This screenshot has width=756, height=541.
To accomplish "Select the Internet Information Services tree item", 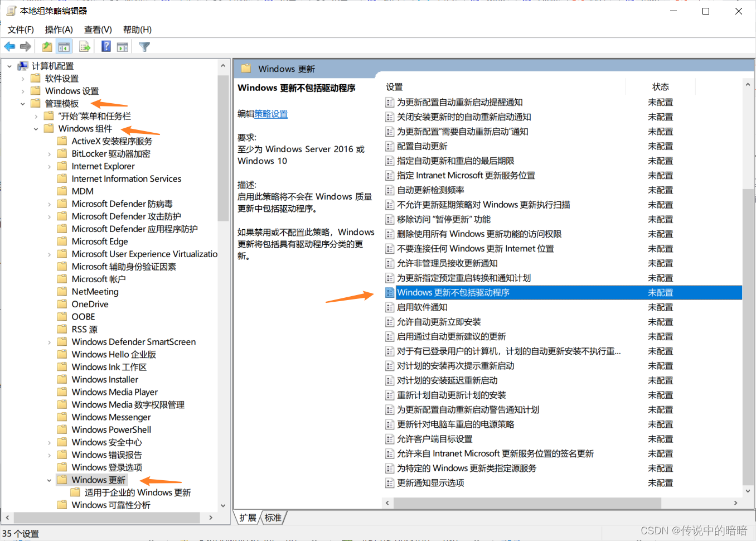I will click(126, 179).
